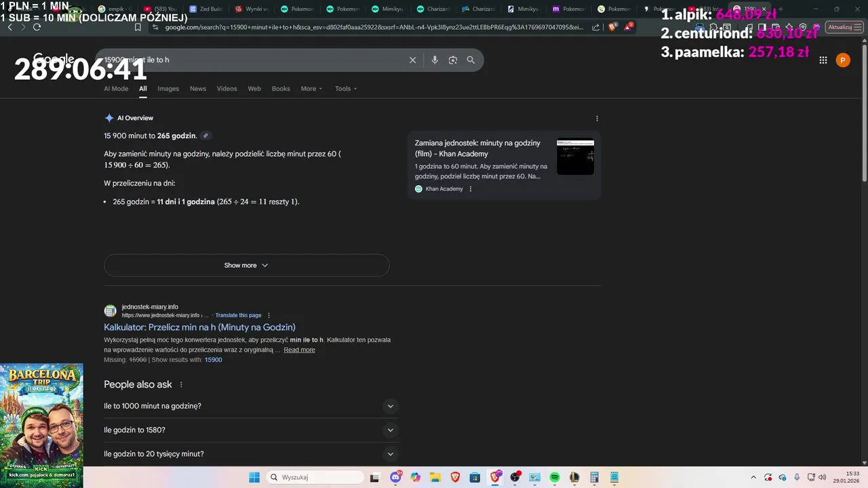Open the Google account avatar
This screenshot has height=488, width=868.
[843, 60]
